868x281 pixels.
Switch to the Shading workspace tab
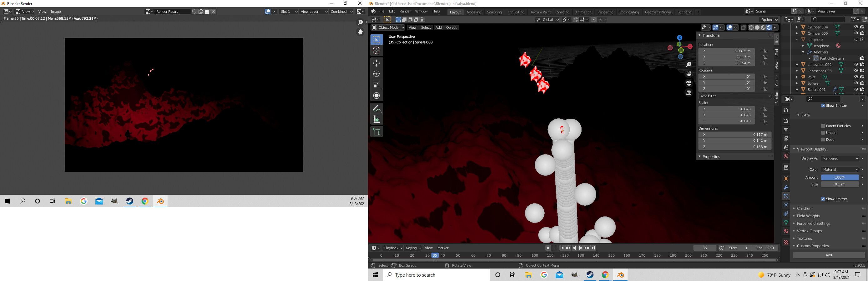pos(563,12)
